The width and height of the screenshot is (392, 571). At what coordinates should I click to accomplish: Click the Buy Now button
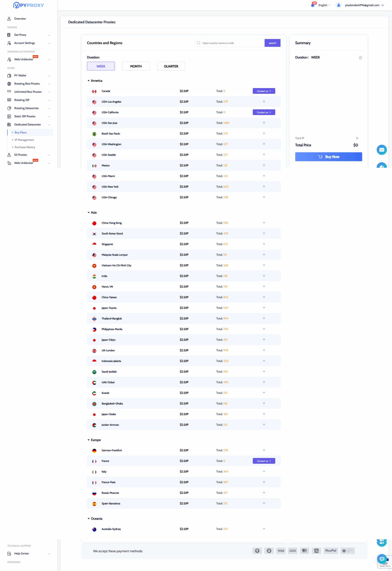328,157
